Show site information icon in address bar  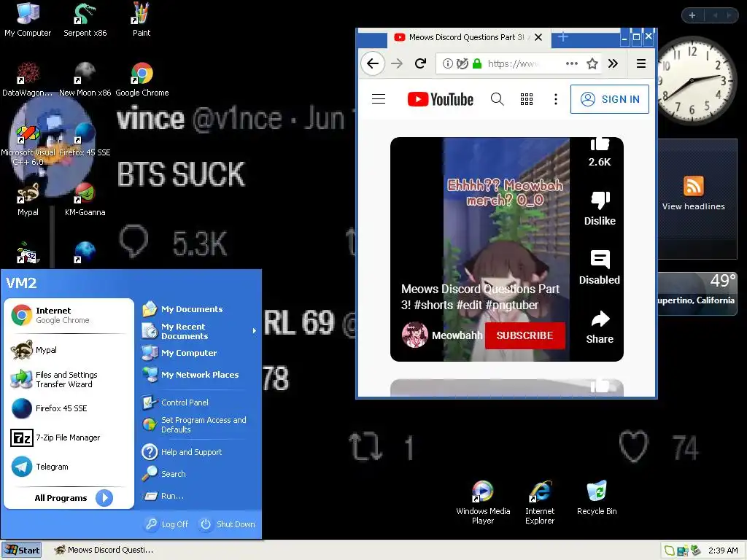[447, 63]
